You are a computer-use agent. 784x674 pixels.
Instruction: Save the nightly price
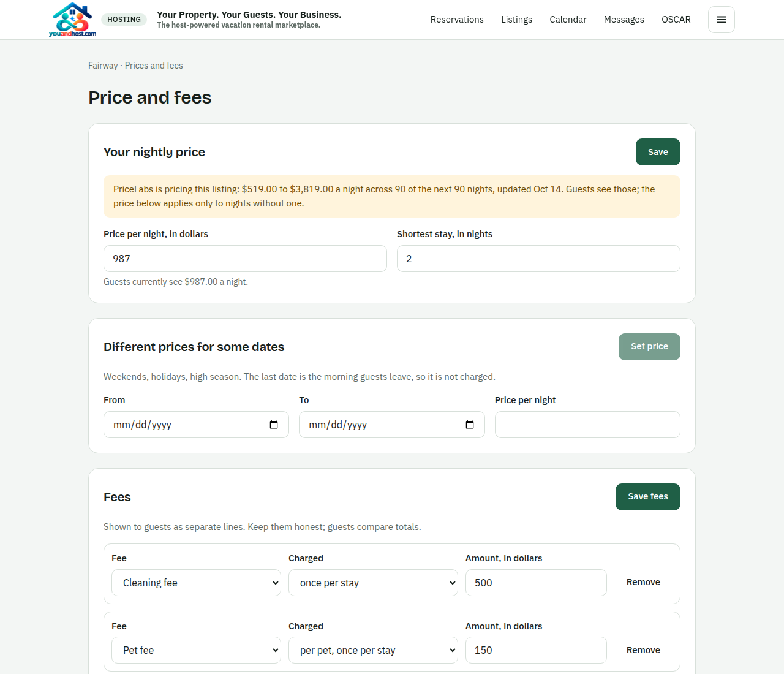click(658, 152)
